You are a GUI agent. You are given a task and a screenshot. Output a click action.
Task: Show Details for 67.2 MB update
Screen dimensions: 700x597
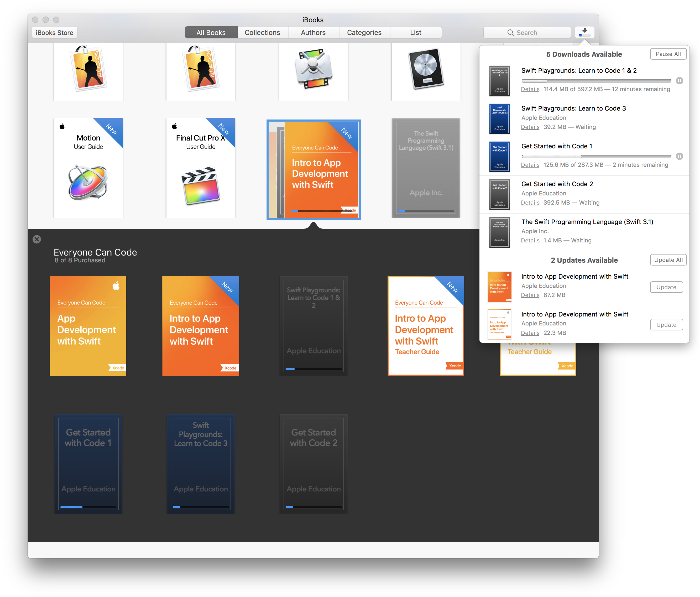pos(530,295)
